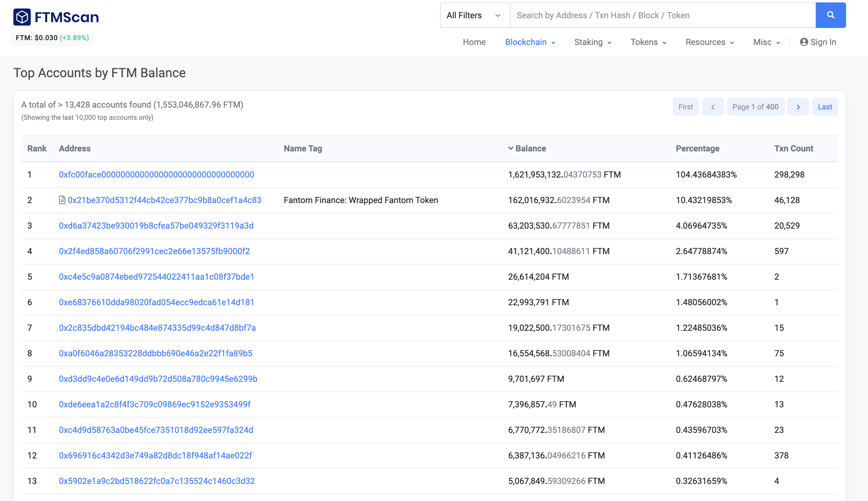
Task: Click the First pagination button
Action: point(685,107)
